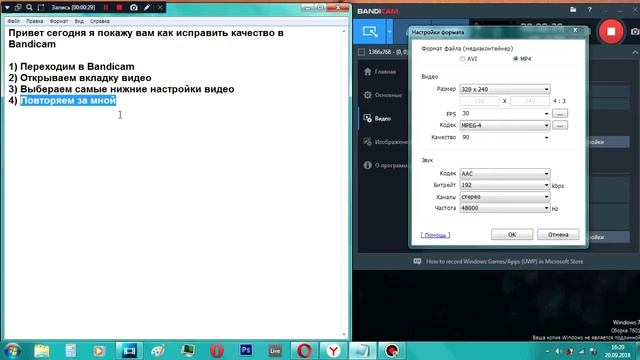Image resolution: width=640 pixels, height=360 pixels.
Task: Click Отмена in the format settings dialog
Action: pos(558,235)
